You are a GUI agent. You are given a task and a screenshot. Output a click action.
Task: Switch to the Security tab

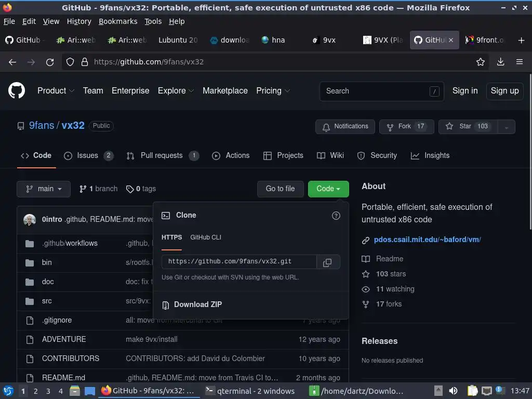pos(377,155)
